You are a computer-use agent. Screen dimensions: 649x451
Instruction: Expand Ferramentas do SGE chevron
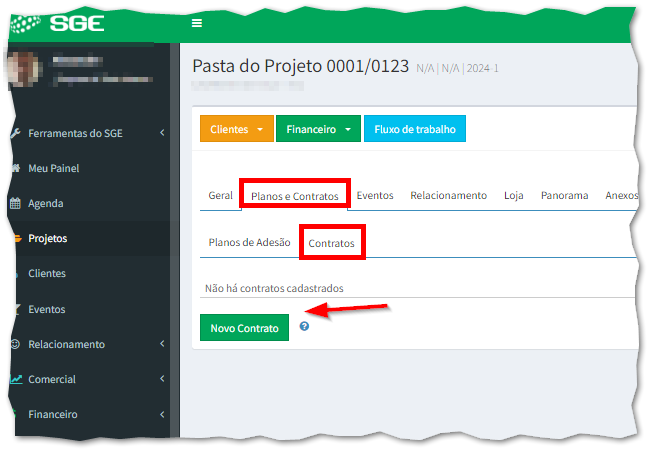tap(162, 133)
